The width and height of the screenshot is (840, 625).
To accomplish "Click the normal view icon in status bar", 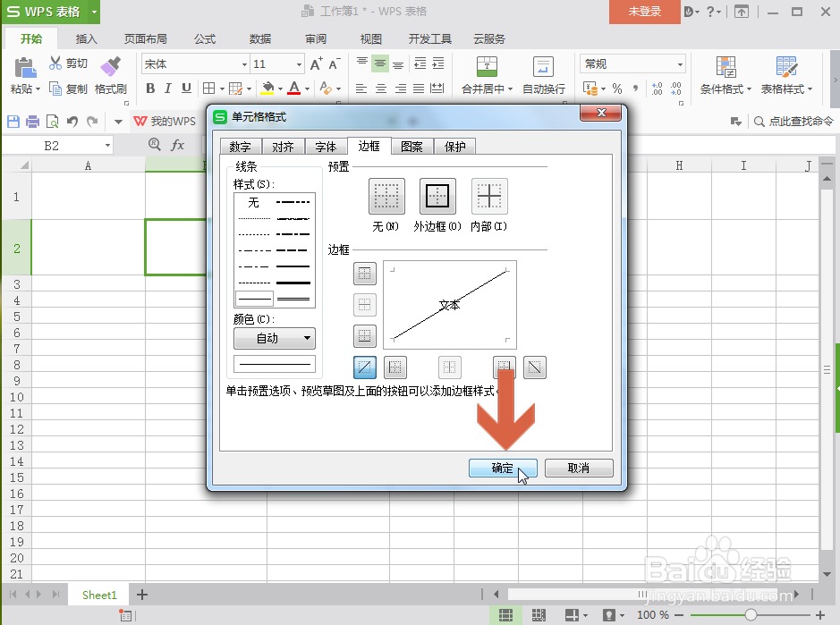I will 505,615.
